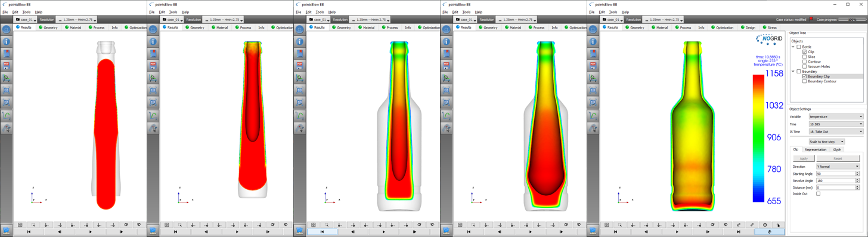Click the PDF export icon in rightmost window sidebar
Screen dimensions: 868x237
click(593, 66)
